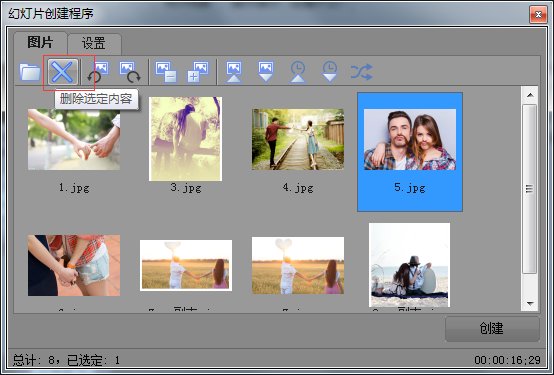Switch to the 设置 tab
The width and height of the screenshot is (554, 375).
coord(94,44)
